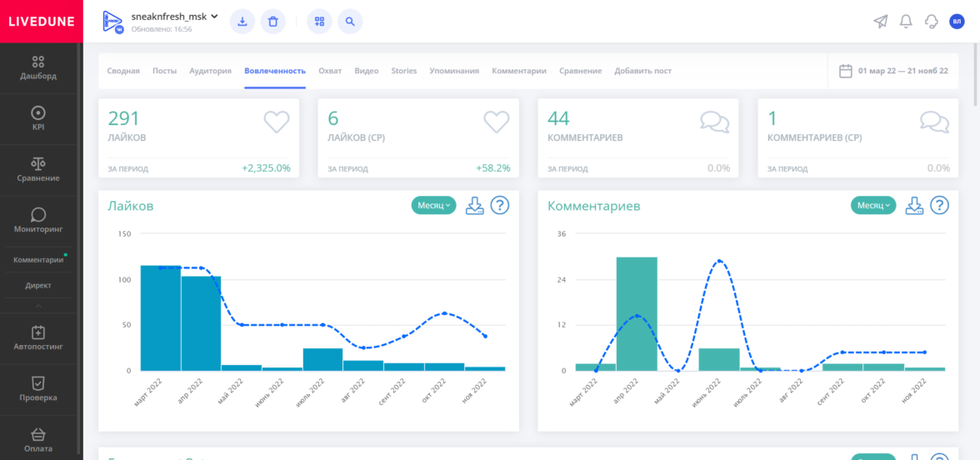The height and width of the screenshot is (460, 980).
Task: Show help for Комментариев chart
Action: (x=939, y=205)
